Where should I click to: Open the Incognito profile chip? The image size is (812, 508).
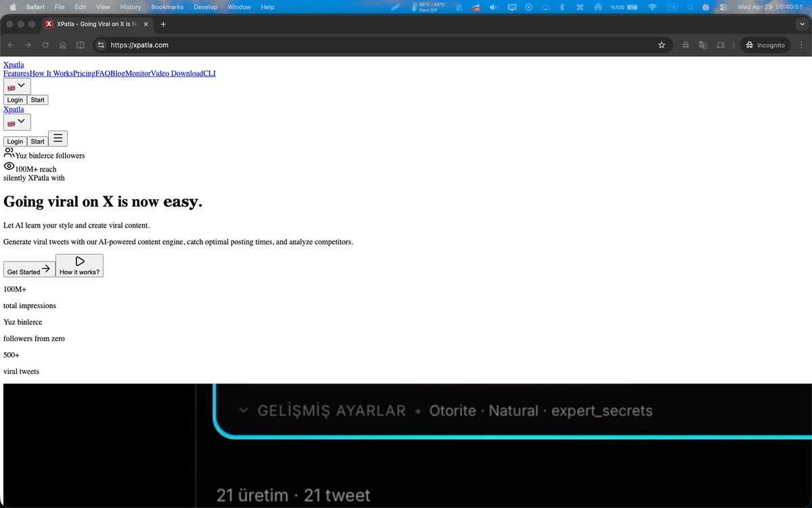[x=765, y=45]
